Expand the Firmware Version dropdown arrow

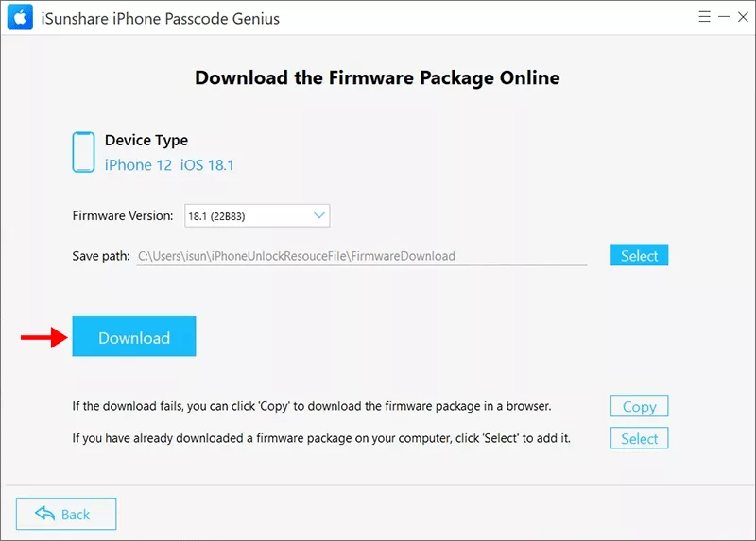319,215
